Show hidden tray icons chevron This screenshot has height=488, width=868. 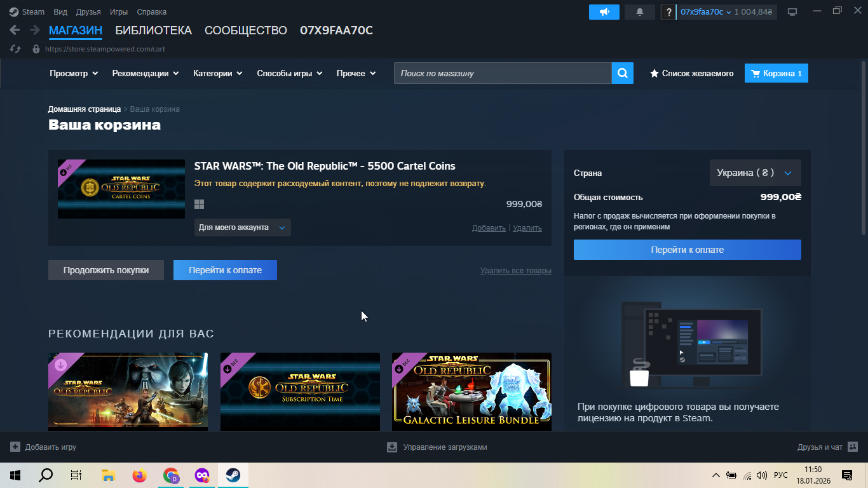tap(716, 475)
